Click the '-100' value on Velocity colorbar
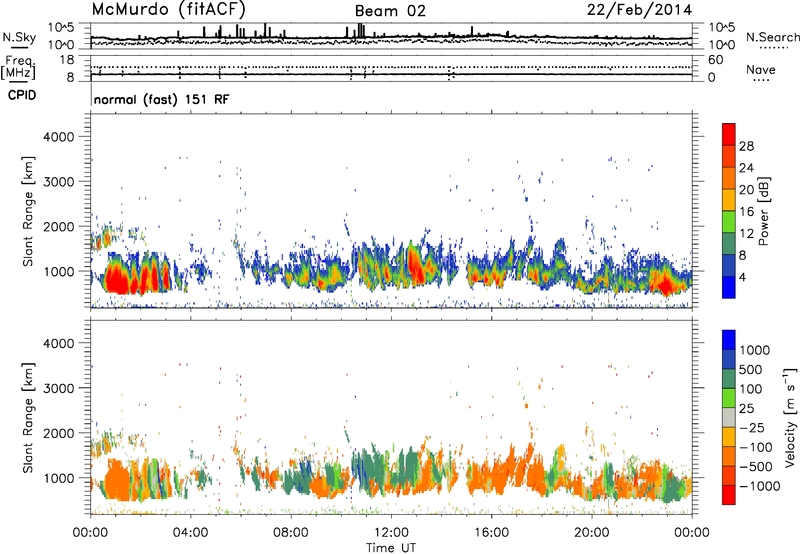 (756, 447)
